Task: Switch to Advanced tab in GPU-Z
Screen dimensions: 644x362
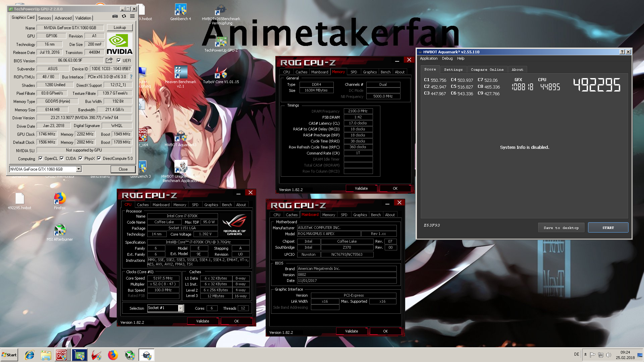Action: (63, 18)
